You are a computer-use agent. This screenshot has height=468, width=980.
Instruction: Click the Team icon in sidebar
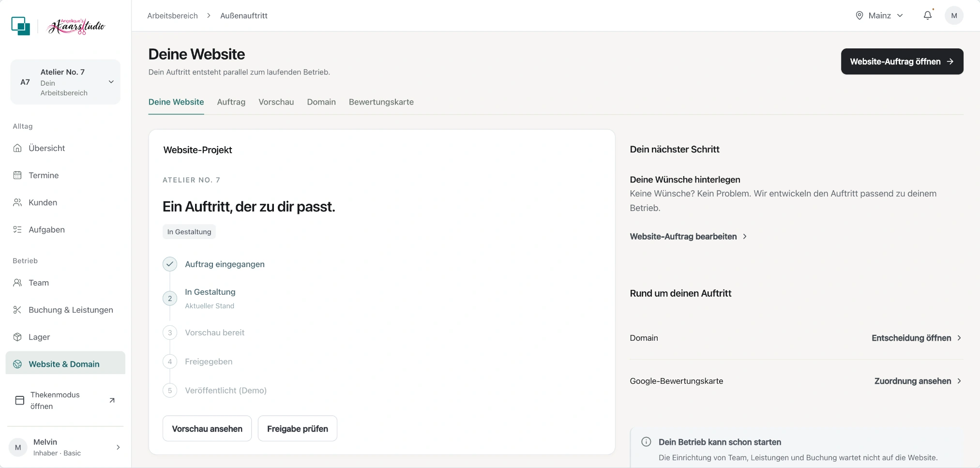coord(17,283)
